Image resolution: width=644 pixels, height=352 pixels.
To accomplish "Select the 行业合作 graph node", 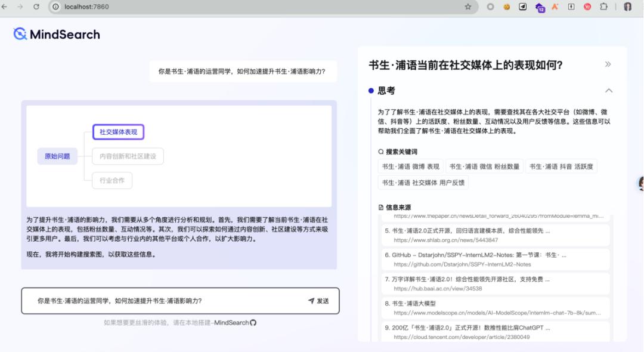I will (112, 180).
